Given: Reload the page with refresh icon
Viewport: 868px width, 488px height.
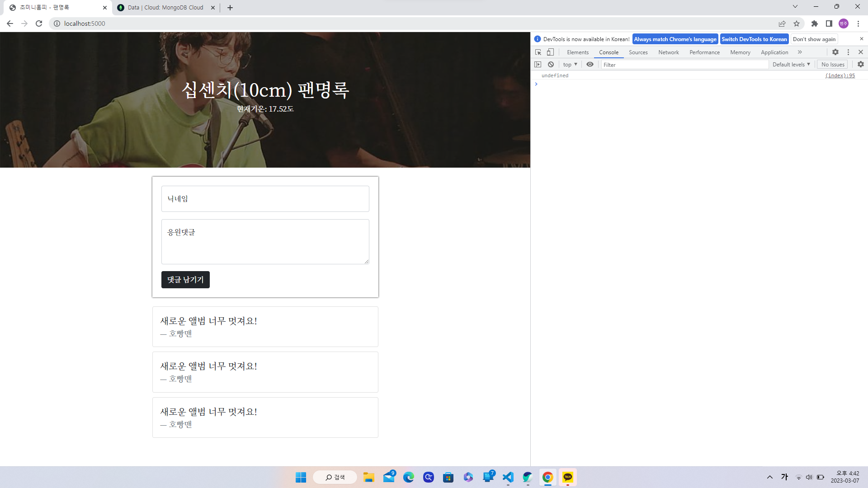Looking at the screenshot, I should tap(39, 23).
